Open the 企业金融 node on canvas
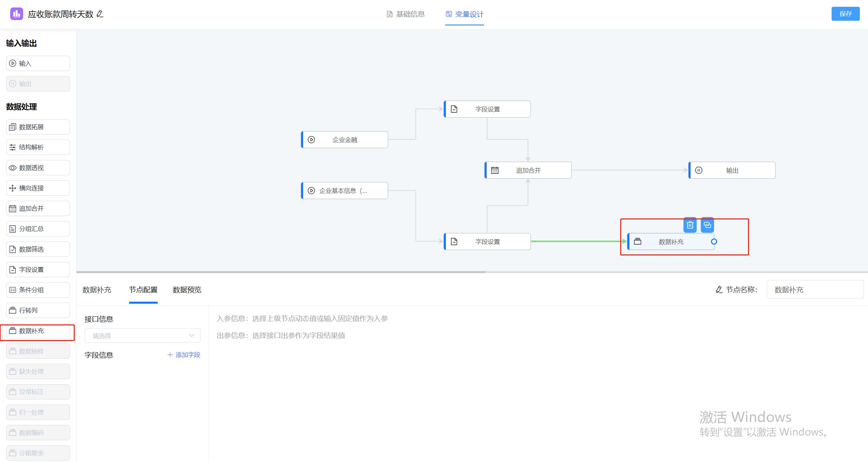Screen dimensions: 868x462 pos(344,139)
